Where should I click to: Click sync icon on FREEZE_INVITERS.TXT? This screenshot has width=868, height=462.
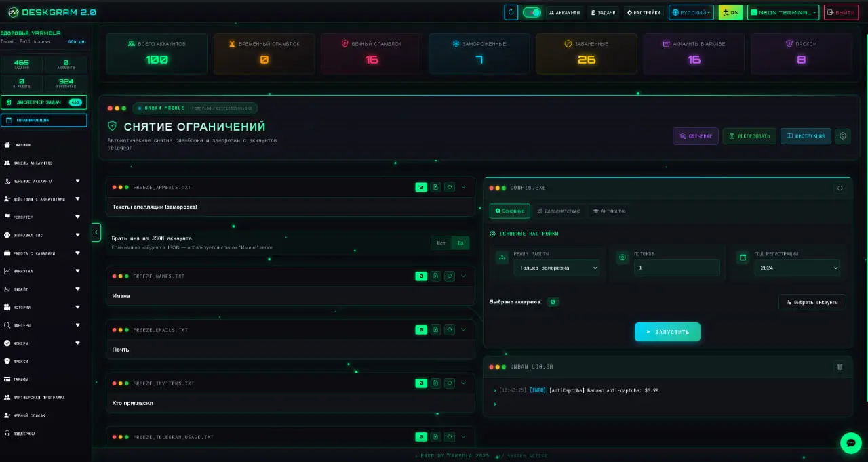click(x=449, y=383)
